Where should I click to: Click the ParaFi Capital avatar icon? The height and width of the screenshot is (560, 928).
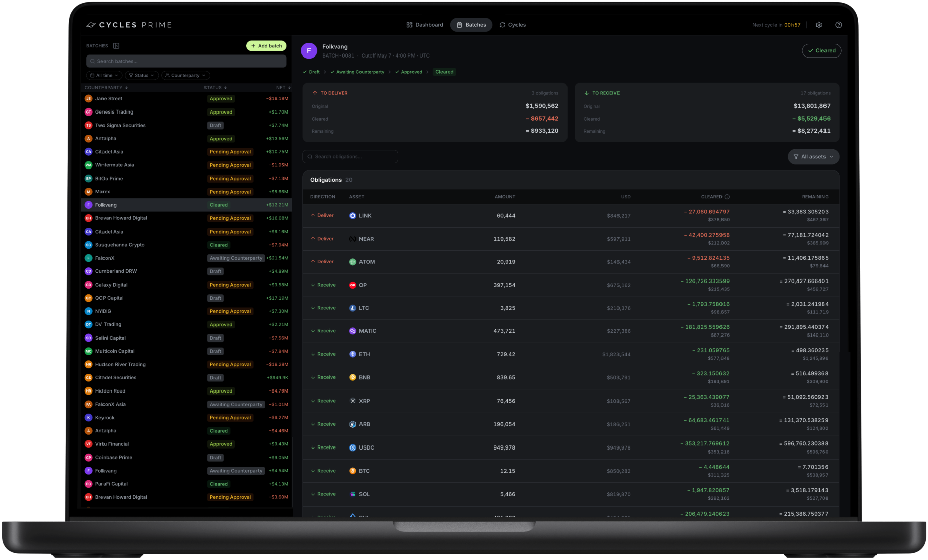88,484
